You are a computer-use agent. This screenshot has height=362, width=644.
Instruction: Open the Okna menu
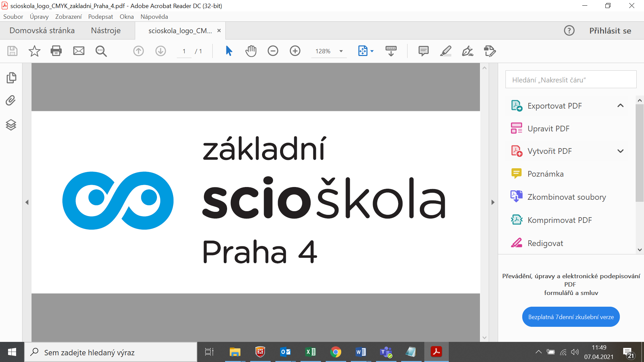coord(127,16)
